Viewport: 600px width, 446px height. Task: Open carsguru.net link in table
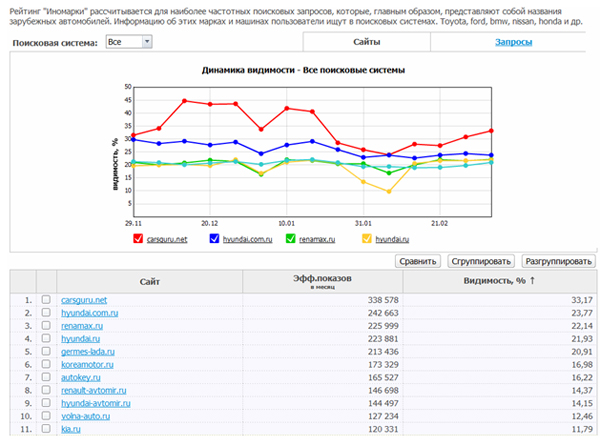coord(84,300)
